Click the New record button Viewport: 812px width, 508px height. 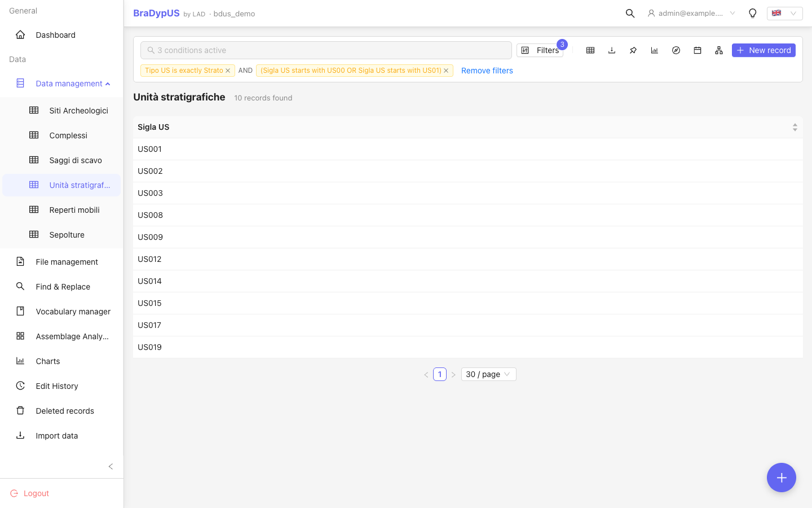(764, 50)
